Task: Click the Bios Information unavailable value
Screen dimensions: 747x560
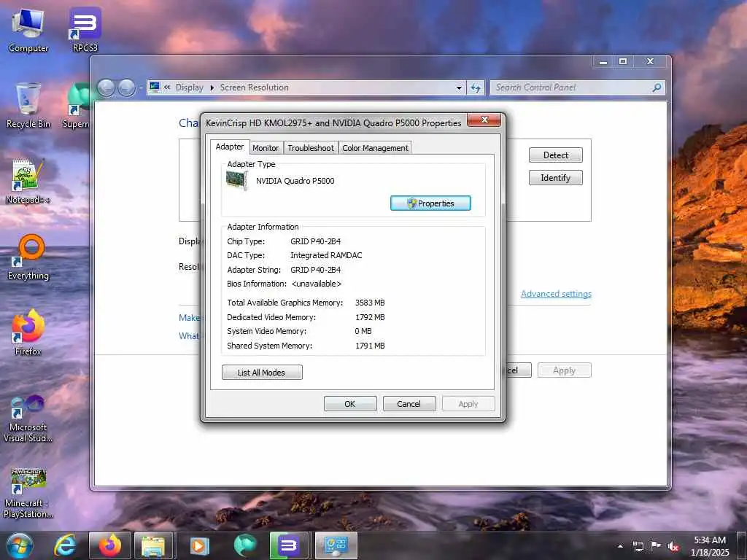Action: pyautogui.click(x=317, y=284)
